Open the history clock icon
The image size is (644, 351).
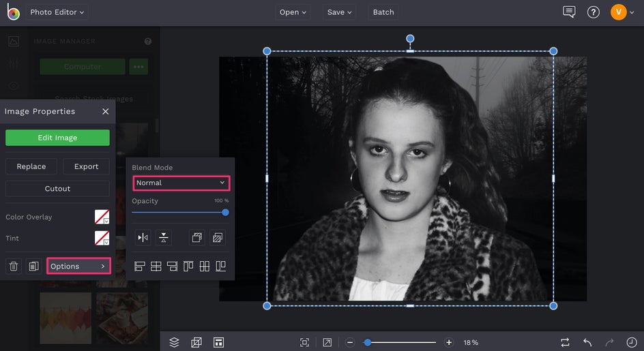coord(631,342)
